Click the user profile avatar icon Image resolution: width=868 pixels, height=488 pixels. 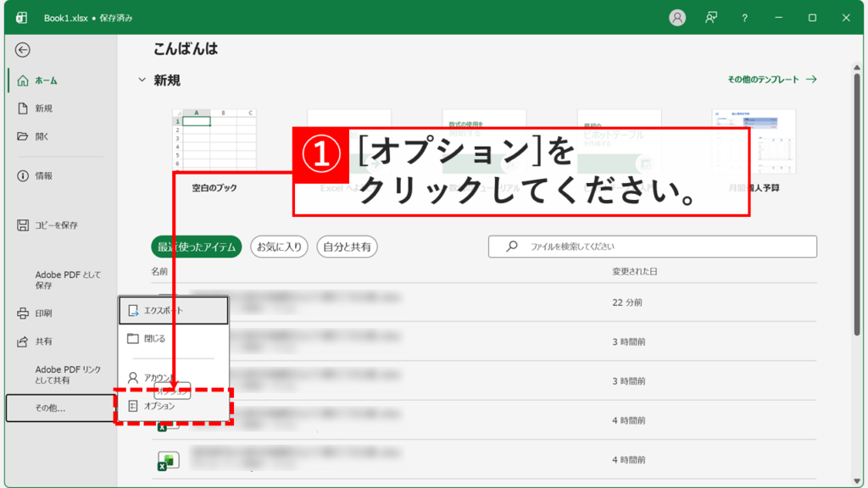click(x=677, y=18)
